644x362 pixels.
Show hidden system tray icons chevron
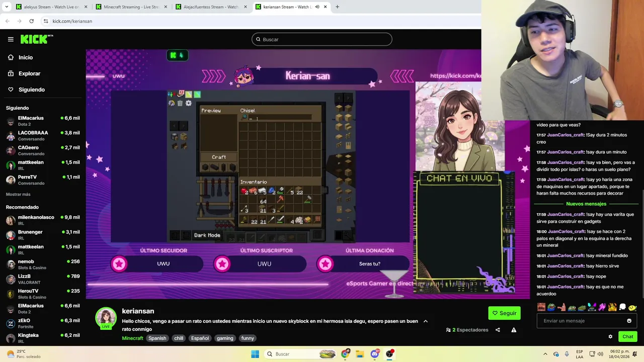(545, 354)
